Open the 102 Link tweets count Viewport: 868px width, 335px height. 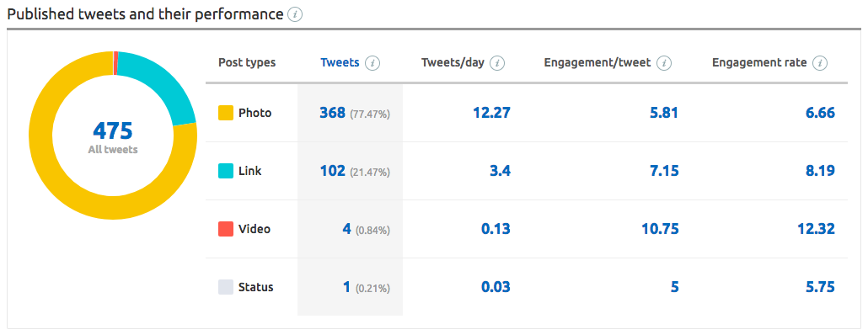tap(333, 172)
